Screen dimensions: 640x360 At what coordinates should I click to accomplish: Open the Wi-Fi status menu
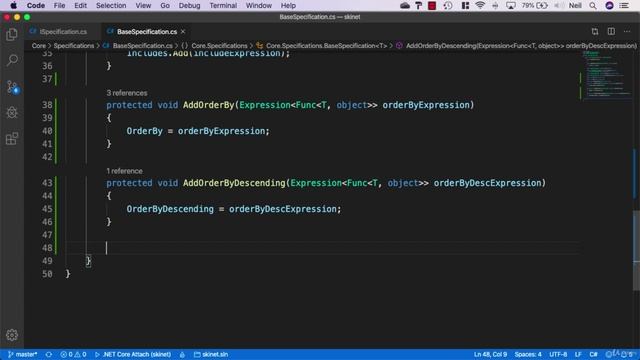pos(480,5)
